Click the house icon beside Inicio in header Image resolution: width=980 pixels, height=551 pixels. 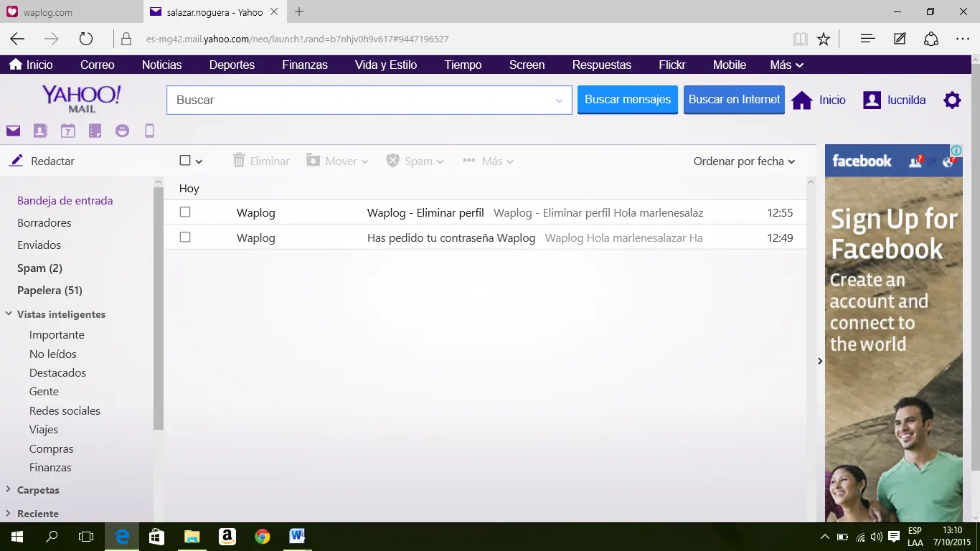click(x=801, y=100)
